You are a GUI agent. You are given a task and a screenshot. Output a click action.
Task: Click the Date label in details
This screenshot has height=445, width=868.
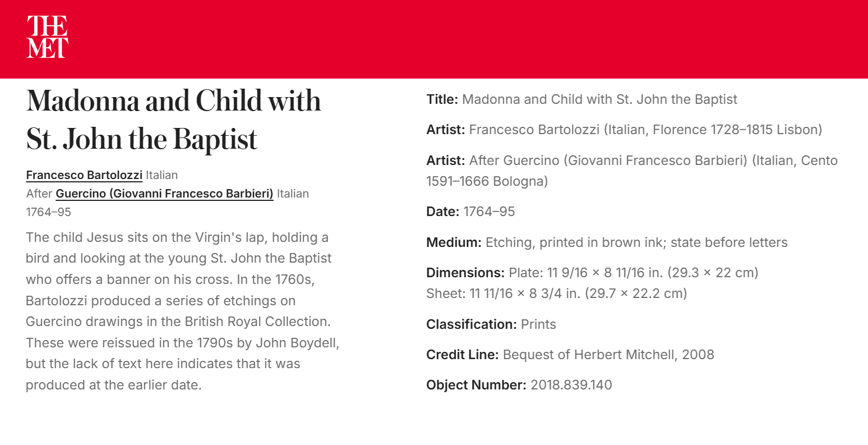[x=442, y=212]
